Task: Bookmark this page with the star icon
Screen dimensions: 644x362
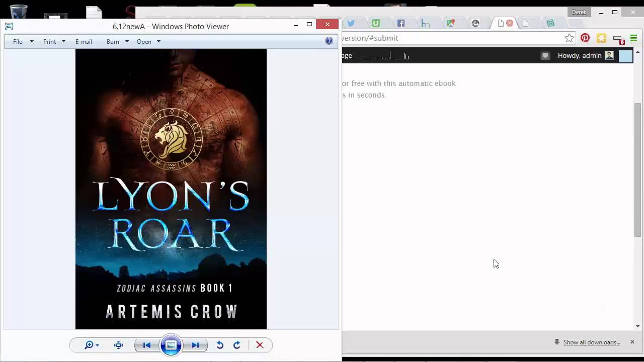Action: click(569, 38)
